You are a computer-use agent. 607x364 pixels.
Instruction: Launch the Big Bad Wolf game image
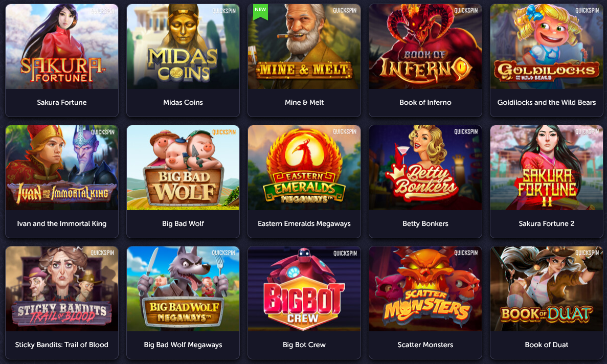tap(183, 168)
